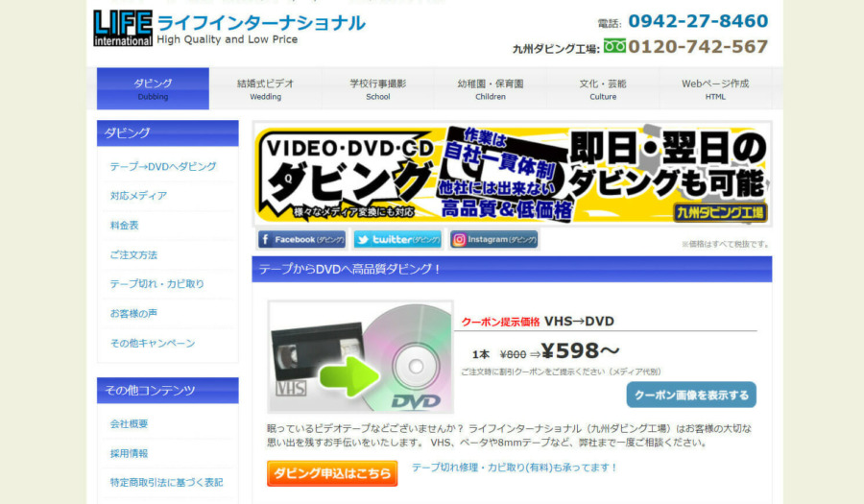
Task: Click その他コンテンツ section header
Action: tap(167, 391)
